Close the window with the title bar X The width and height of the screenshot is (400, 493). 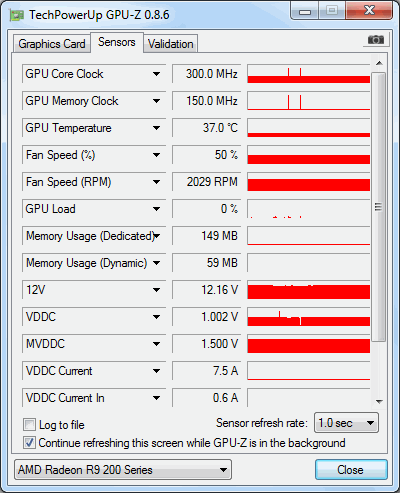tap(369, 11)
